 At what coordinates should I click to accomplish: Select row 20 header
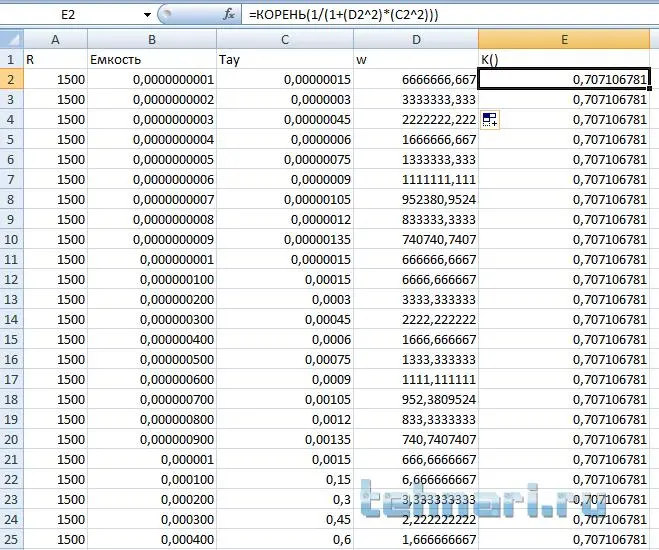11,439
